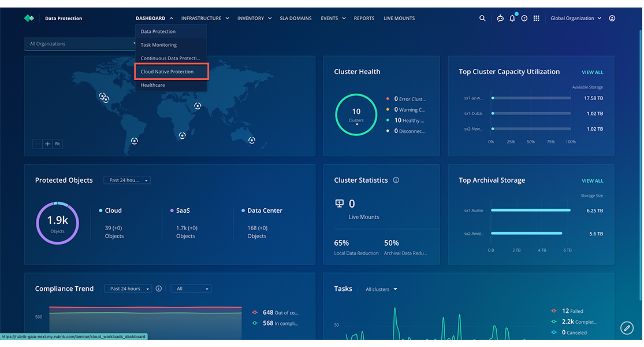Open the Tasks All clusters dropdown
Screen dimensions: 644x347
(381, 289)
